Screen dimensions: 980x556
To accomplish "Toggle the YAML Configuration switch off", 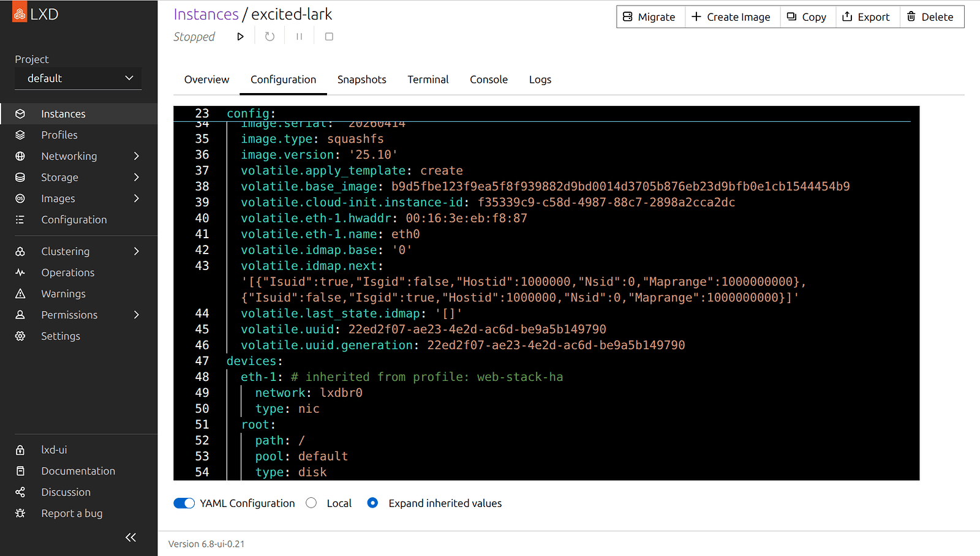I will tap(184, 503).
